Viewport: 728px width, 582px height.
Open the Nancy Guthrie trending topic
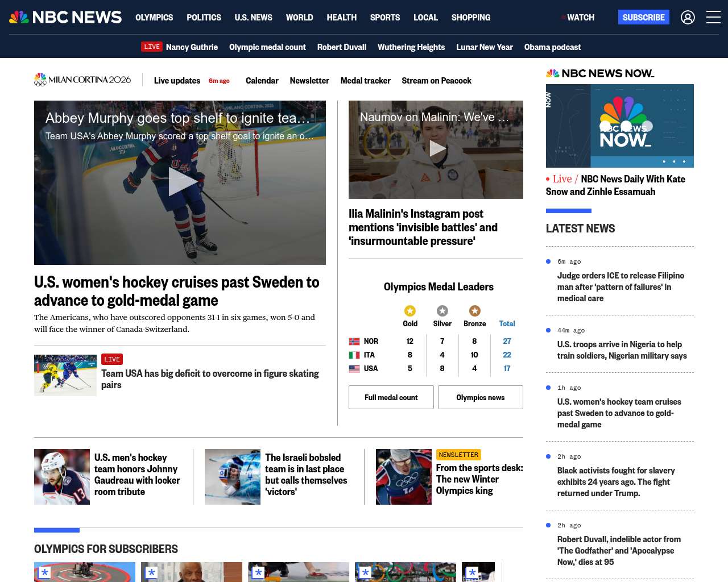192,47
